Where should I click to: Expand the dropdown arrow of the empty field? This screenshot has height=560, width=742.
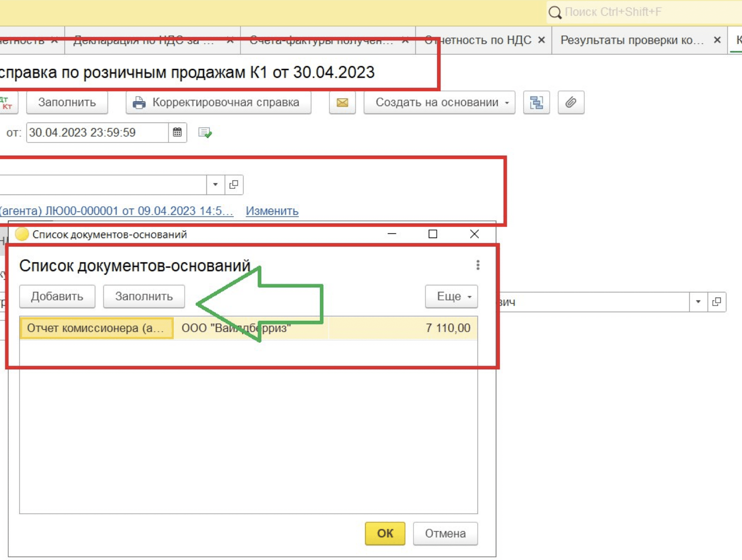click(x=215, y=184)
